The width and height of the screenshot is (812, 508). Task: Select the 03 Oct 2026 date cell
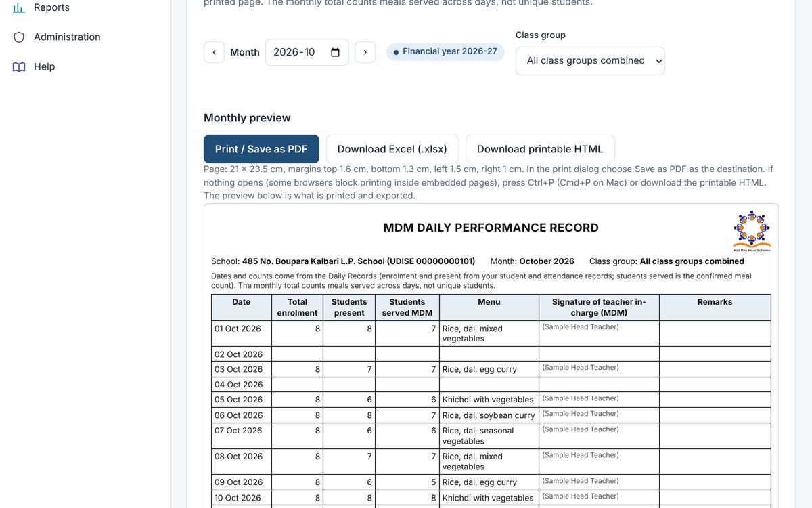click(x=242, y=369)
